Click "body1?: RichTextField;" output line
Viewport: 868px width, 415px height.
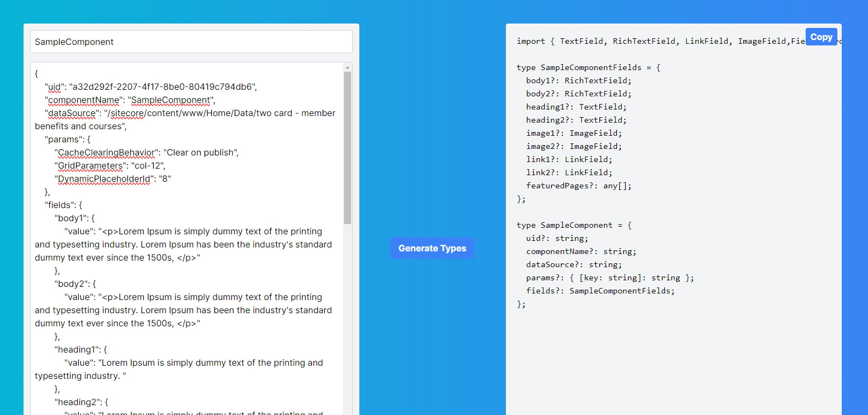[579, 80]
